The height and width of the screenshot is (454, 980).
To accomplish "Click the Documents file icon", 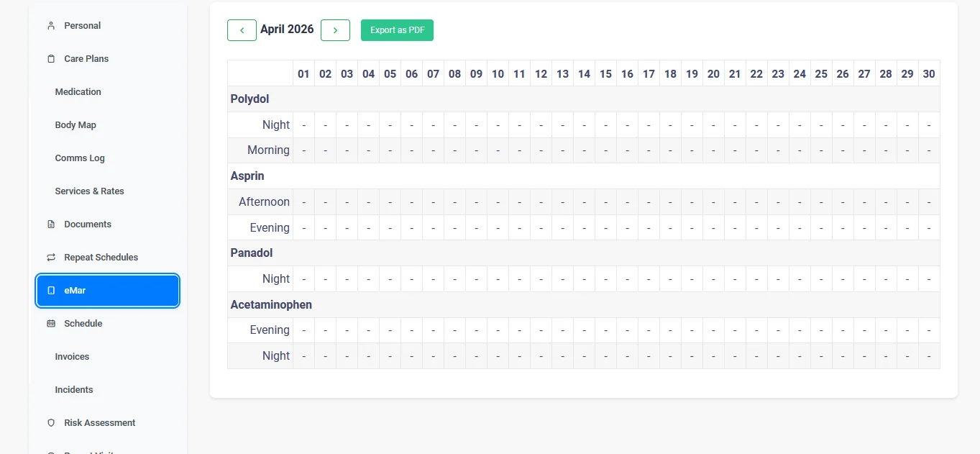I will (x=51, y=224).
